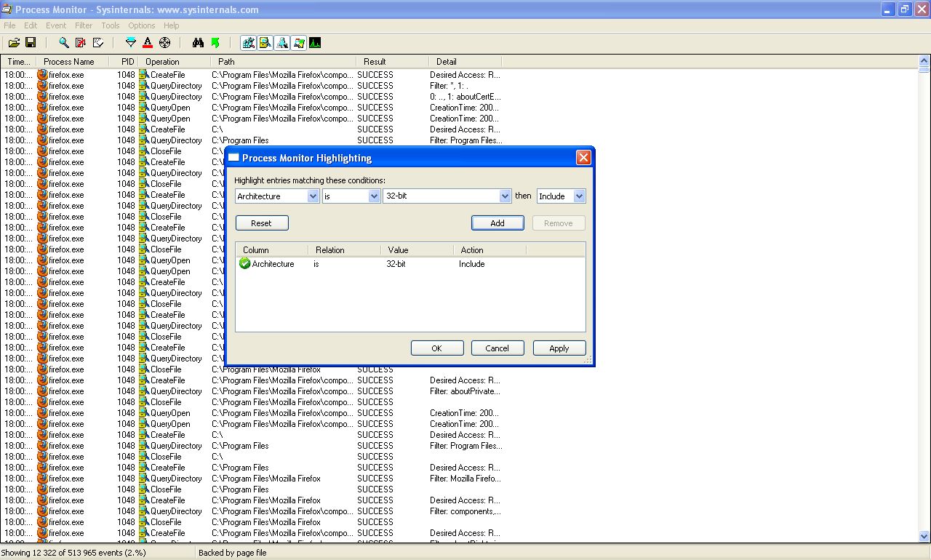Open the Include action dropdown
The height and width of the screenshot is (560, 931).
click(579, 196)
